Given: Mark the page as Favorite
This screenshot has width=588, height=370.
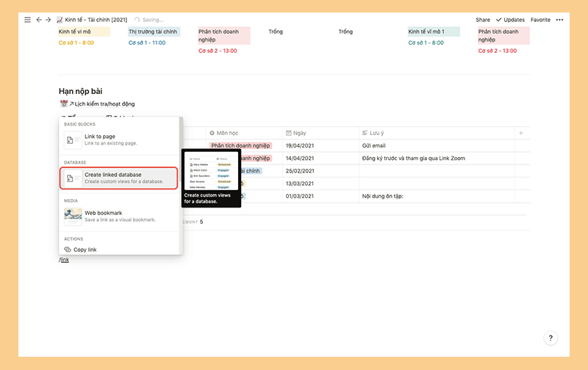Looking at the screenshot, I should 540,20.
